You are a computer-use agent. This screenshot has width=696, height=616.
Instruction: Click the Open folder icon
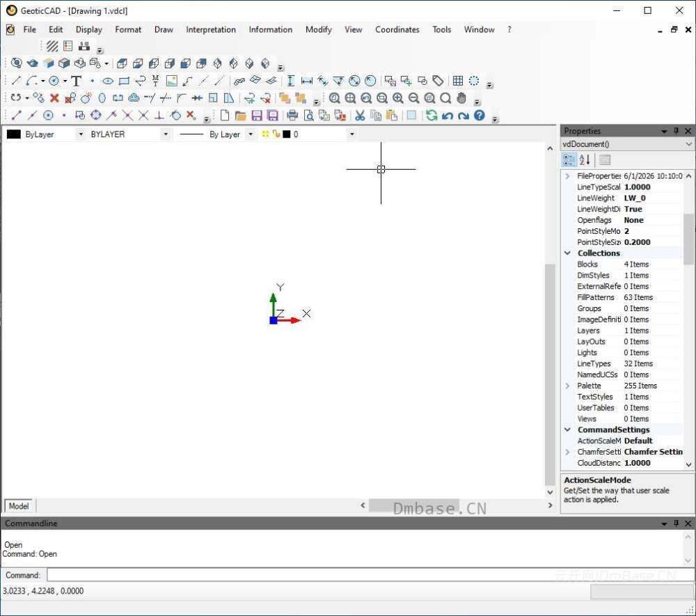pyautogui.click(x=241, y=116)
